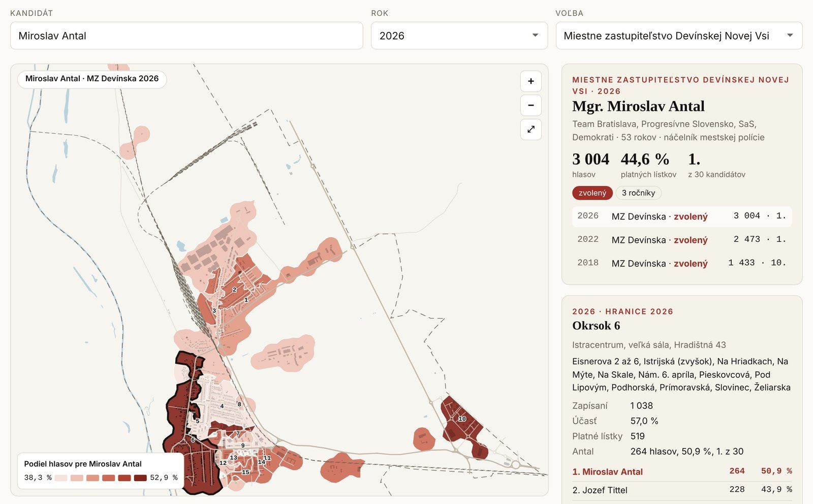Zoom out the map with minus button
813x504 pixels.
pyautogui.click(x=531, y=105)
